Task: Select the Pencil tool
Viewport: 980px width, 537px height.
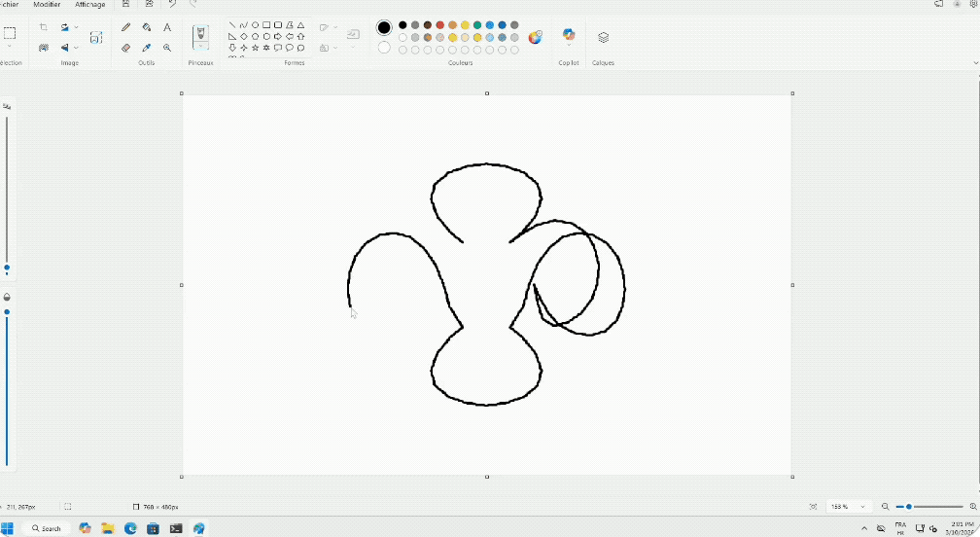Action: pos(125,27)
